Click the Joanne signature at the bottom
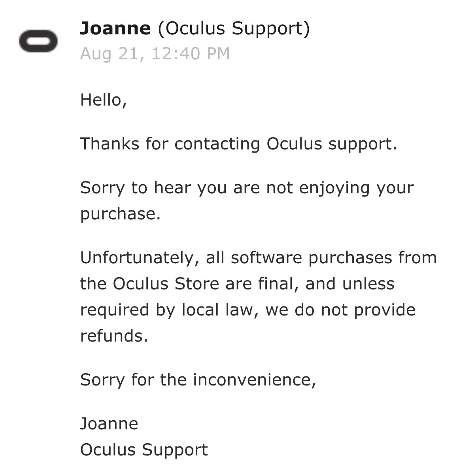476x476 pixels. click(x=109, y=424)
